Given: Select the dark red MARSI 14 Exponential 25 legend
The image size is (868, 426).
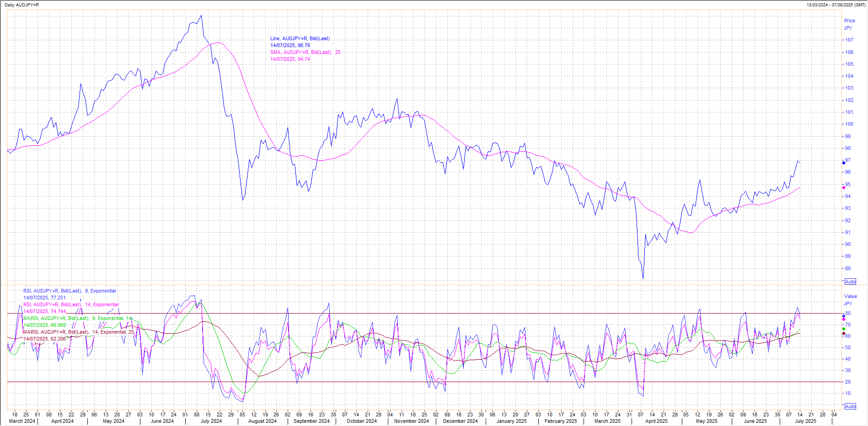Looking at the screenshot, I should [x=78, y=332].
